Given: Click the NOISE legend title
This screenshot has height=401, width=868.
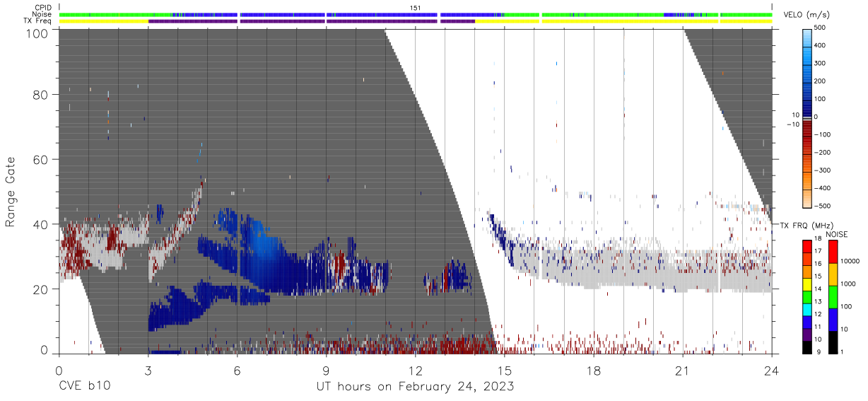Looking at the screenshot, I should [x=837, y=234].
